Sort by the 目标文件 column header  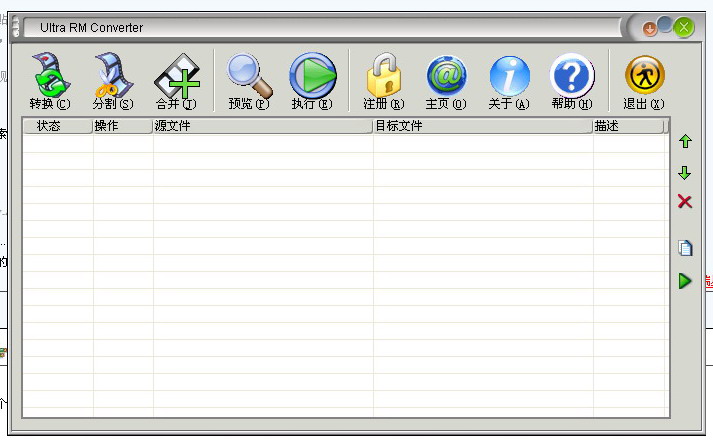[x=483, y=126]
